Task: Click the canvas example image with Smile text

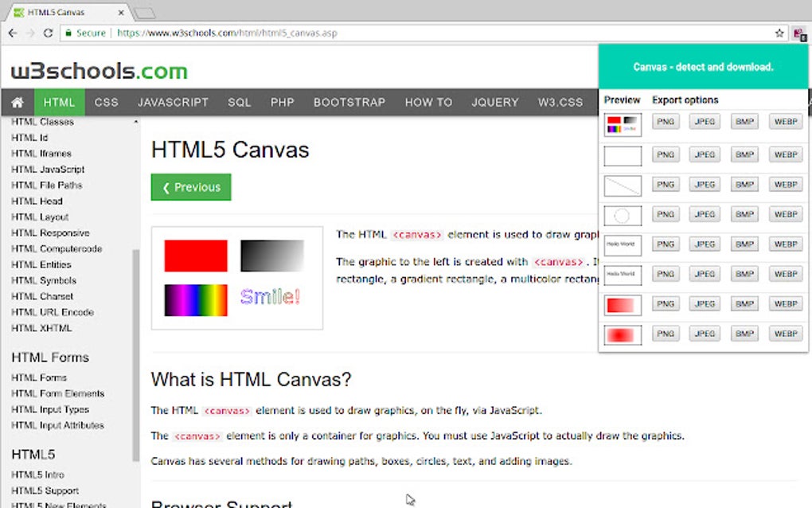Action: point(237,278)
